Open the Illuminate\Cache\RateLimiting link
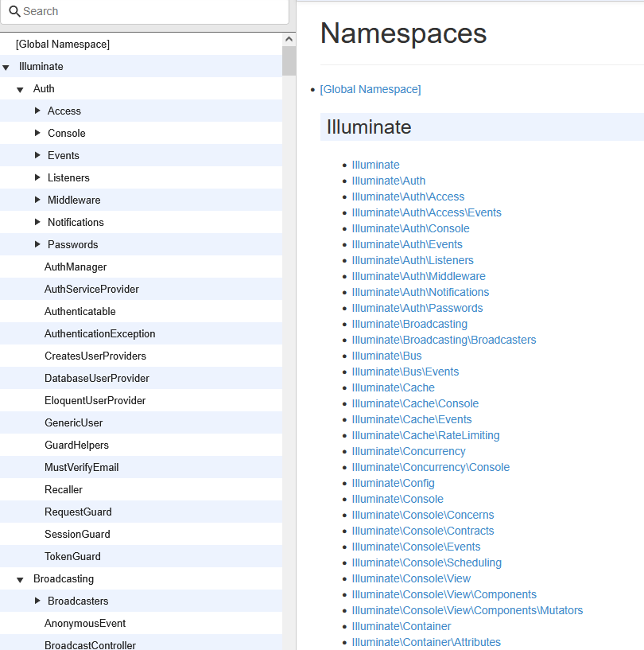Viewport: 644px width, 650px height. [x=425, y=436]
